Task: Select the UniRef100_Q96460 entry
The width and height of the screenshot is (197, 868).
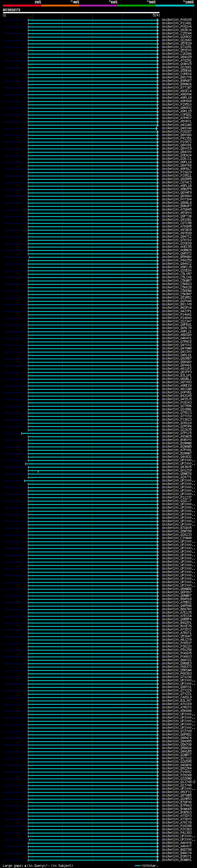Action: [x=177, y=362]
